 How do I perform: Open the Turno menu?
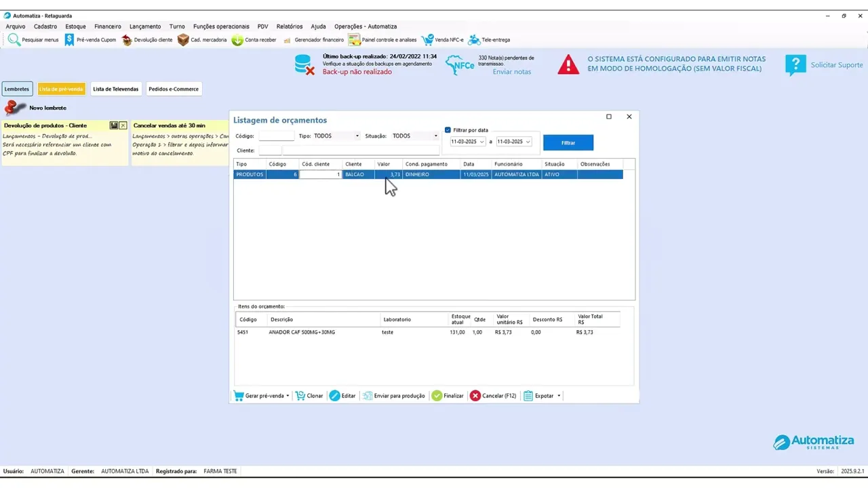(177, 26)
